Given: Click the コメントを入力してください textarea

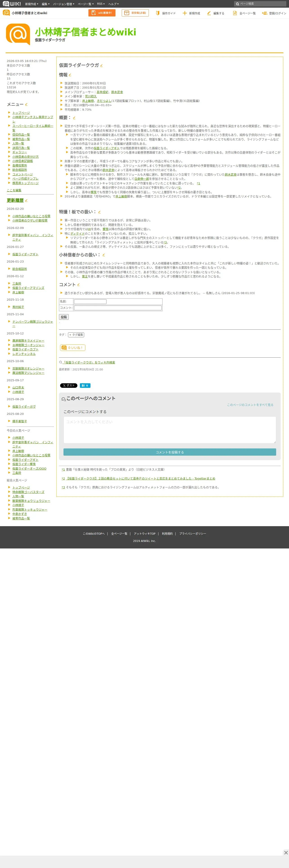Looking at the screenshot, I should pos(169,430).
